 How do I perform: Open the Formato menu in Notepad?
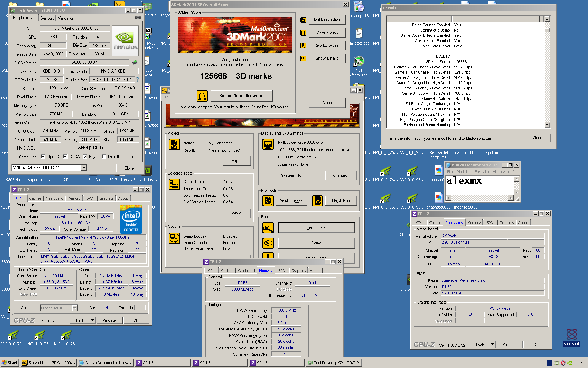482,172
